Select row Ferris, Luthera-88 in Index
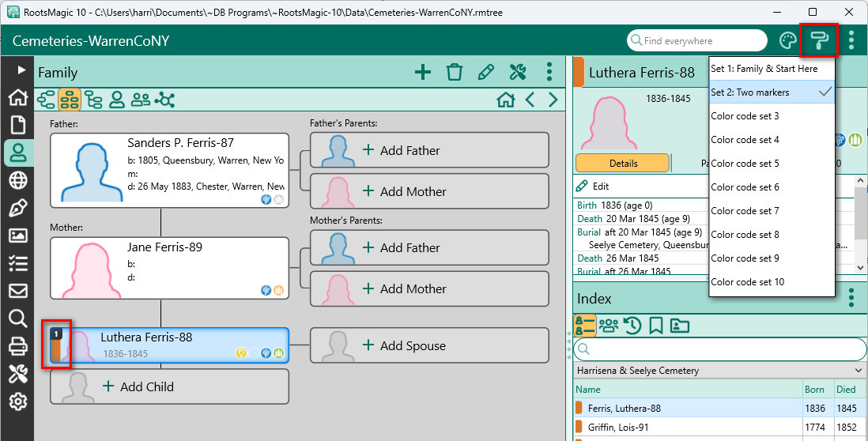The image size is (868, 441). (x=719, y=408)
